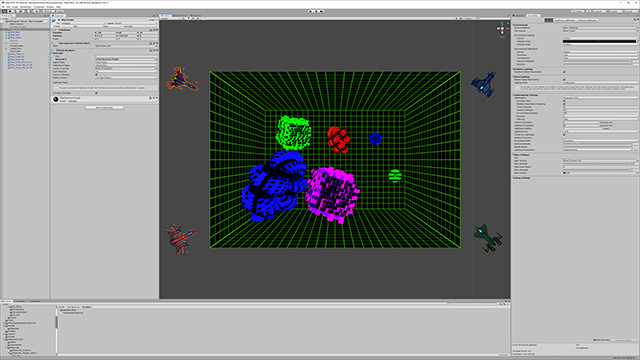Open the GameObject menu
This screenshot has height=360, width=640.
(25, 7)
